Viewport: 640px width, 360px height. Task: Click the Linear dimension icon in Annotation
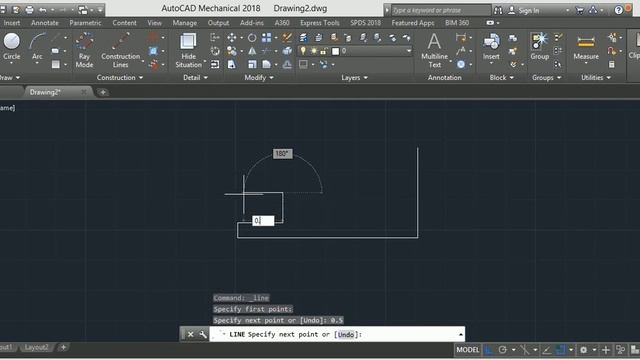pos(461,38)
